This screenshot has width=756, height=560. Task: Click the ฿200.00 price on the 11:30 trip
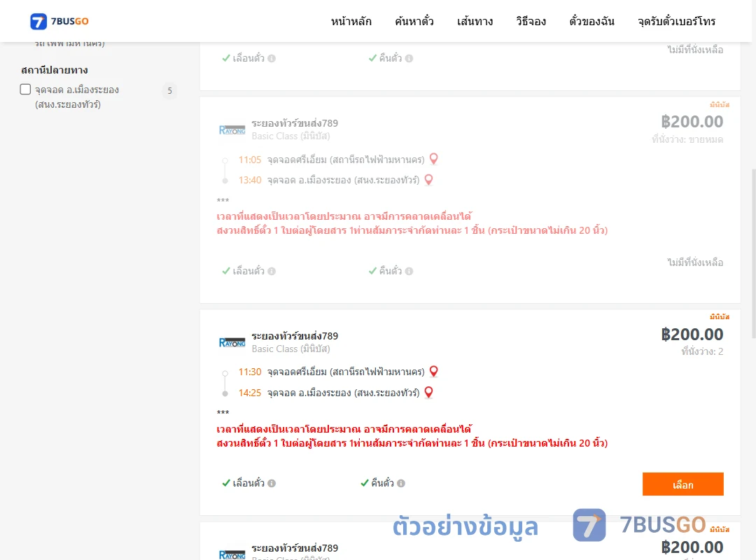692,335
